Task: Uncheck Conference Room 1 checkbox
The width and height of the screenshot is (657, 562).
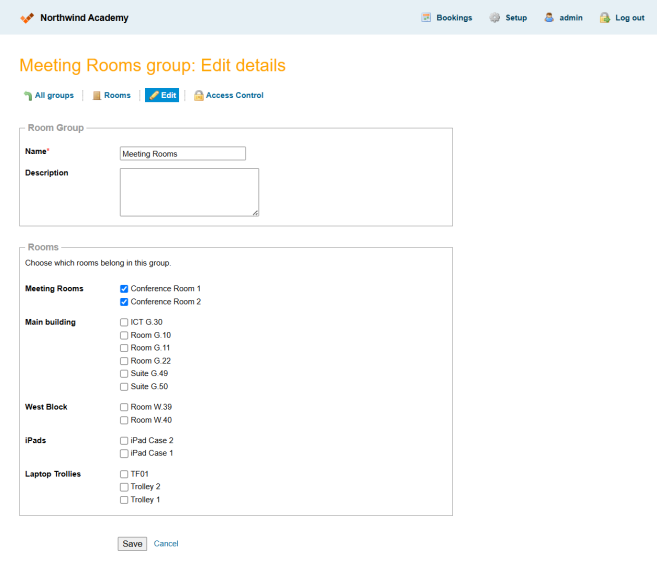Action: pos(124,288)
